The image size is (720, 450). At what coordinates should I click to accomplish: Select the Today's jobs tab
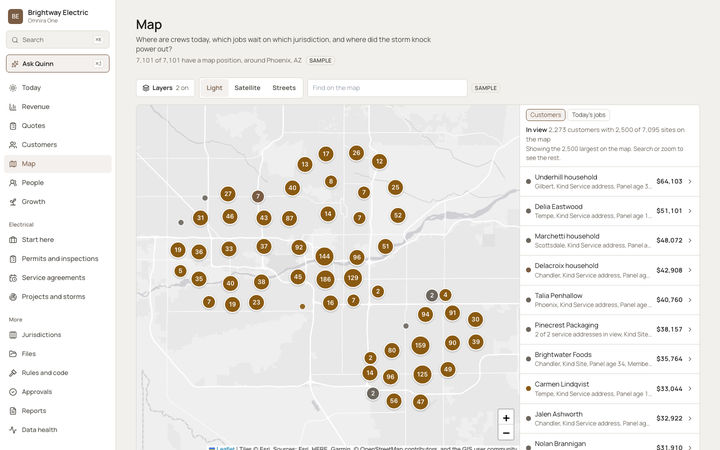589,115
